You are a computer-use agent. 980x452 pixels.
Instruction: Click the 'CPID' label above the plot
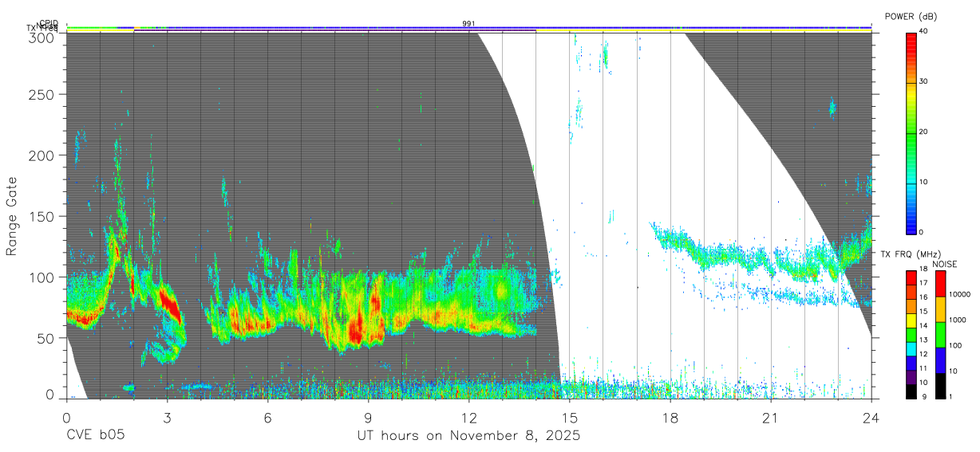point(48,23)
